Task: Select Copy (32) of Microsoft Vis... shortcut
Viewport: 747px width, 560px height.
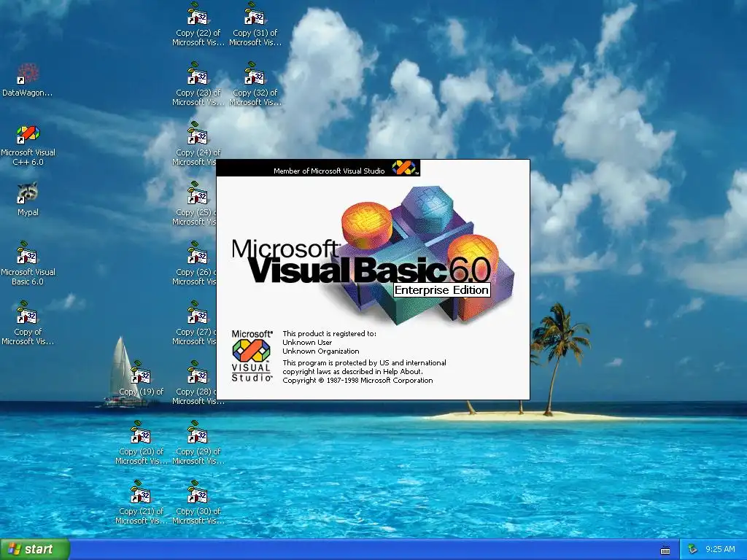Action: [x=255, y=85]
